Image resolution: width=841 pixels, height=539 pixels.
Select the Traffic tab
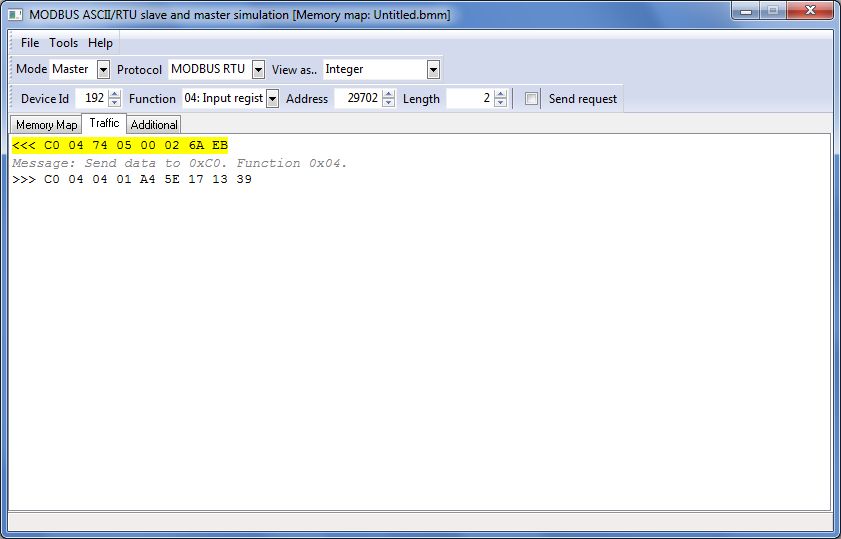click(x=104, y=123)
